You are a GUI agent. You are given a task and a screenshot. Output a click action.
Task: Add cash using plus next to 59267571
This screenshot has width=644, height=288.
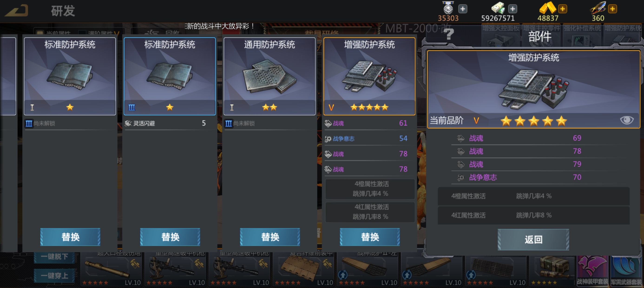[513, 9]
